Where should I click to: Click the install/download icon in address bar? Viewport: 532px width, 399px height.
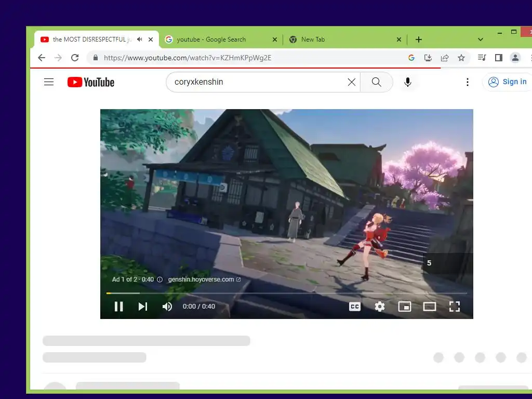tap(428, 58)
